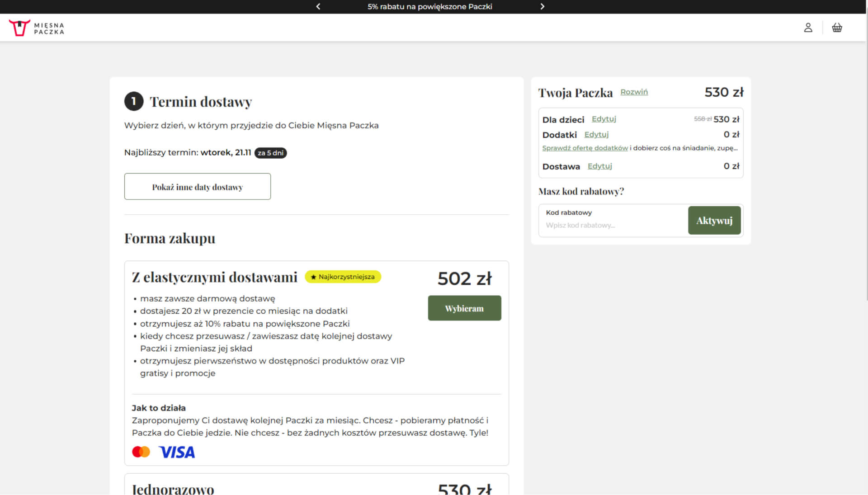868x495 pixels.
Task: Go to next promo banner arrow
Action: tap(542, 6)
